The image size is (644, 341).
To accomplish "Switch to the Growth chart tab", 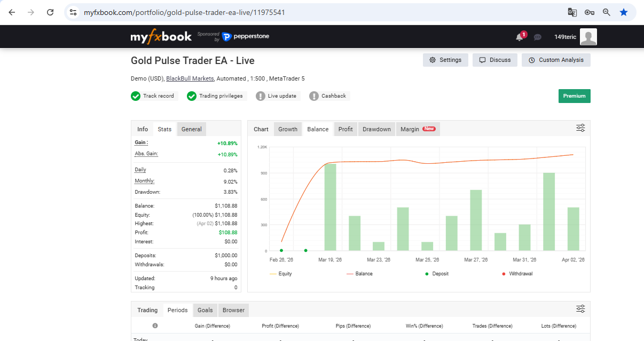I will coord(288,129).
